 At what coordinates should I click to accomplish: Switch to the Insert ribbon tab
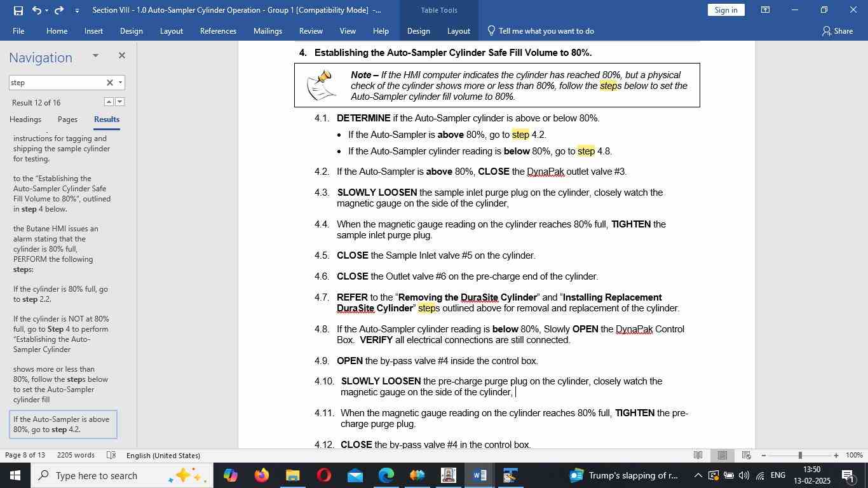point(93,30)
